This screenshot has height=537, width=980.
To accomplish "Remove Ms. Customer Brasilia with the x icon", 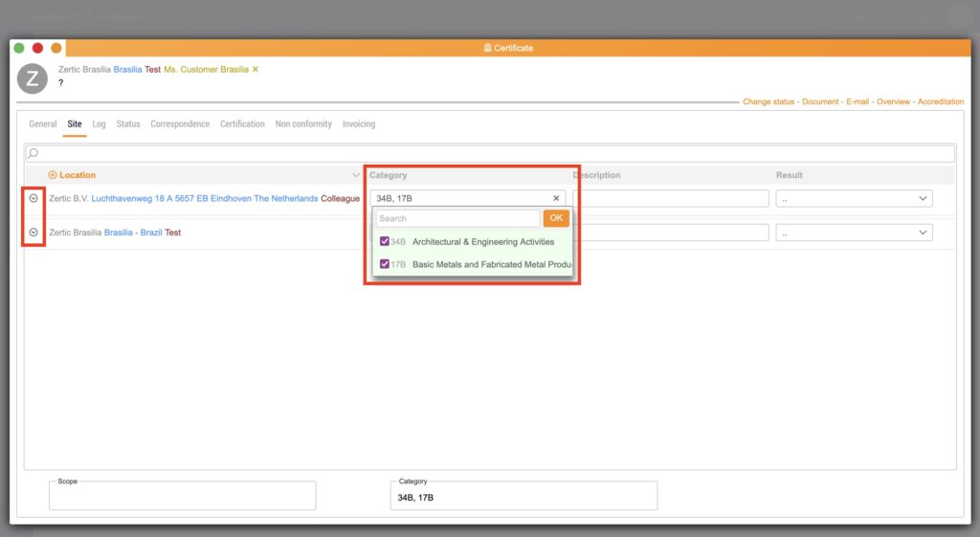I will (x=256, y=70).
